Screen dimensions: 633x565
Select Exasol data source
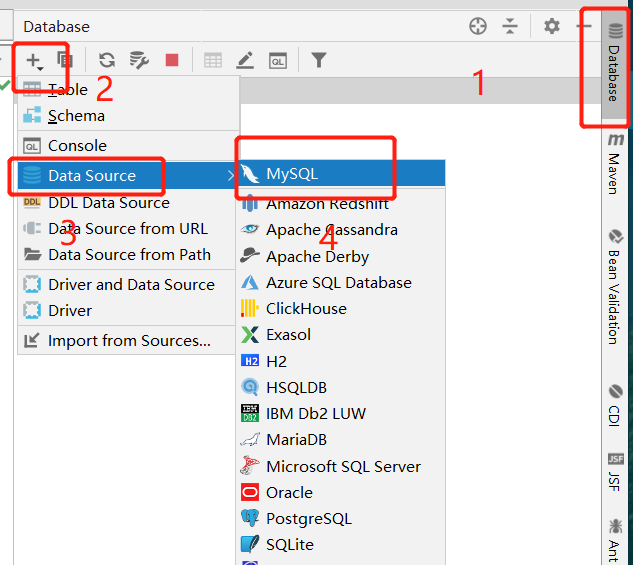coord(341,335)
